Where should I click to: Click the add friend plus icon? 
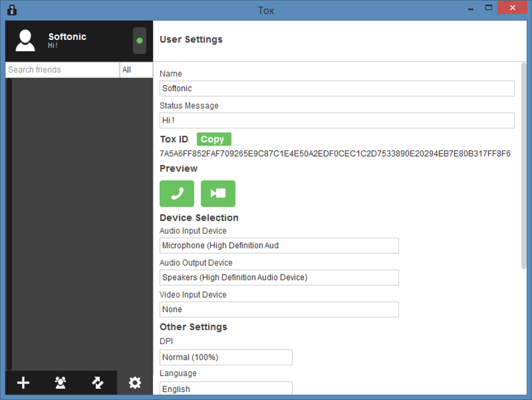(23, 383)
